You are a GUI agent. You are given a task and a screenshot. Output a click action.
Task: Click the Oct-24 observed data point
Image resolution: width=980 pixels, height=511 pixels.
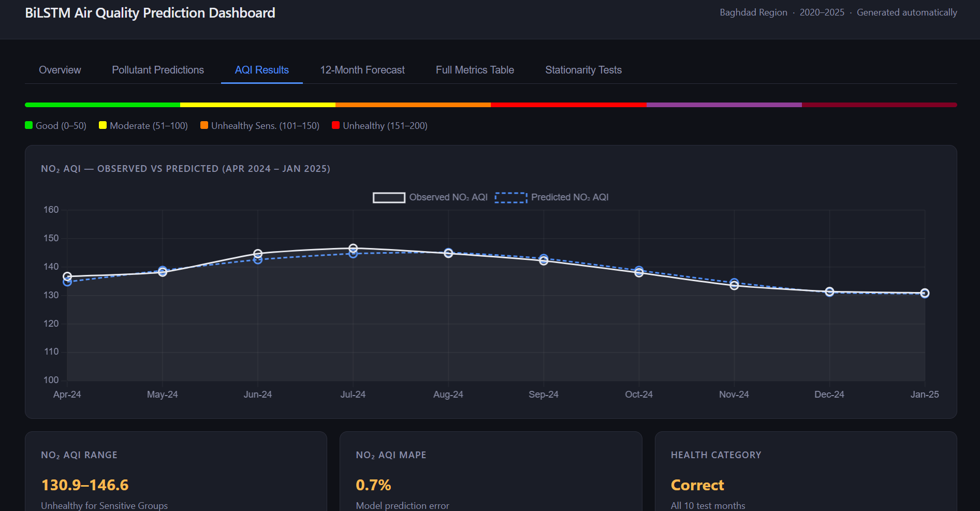[x=639, y=273]
